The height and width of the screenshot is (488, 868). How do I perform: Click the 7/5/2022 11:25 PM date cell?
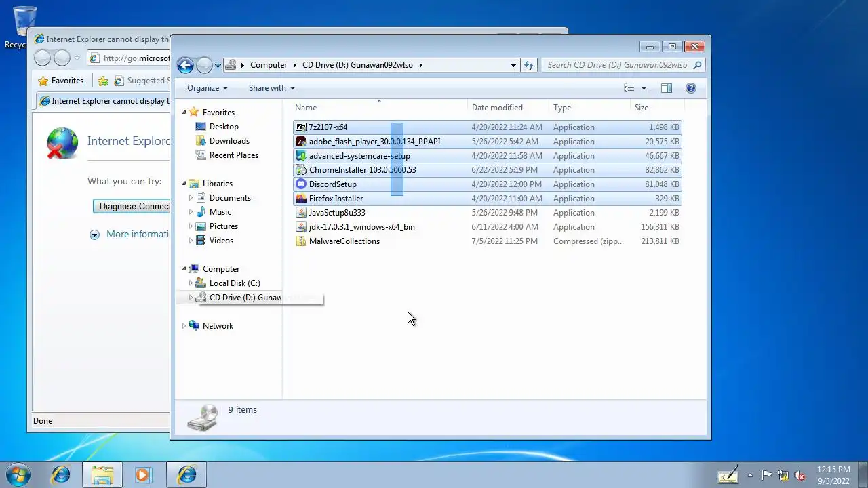(x=505, y=241)
